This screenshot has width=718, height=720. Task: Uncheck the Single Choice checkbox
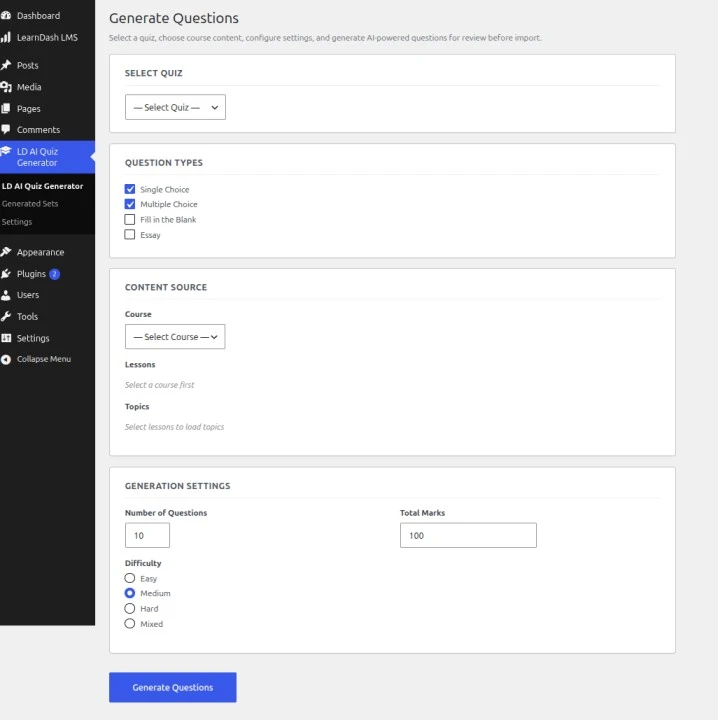(130, 189)
